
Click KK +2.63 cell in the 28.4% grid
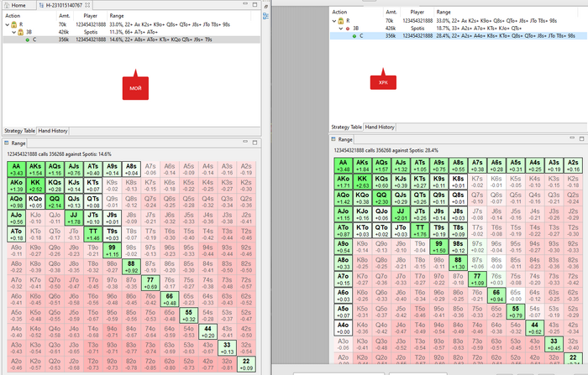pyautogui.click(x=362, y=182)
